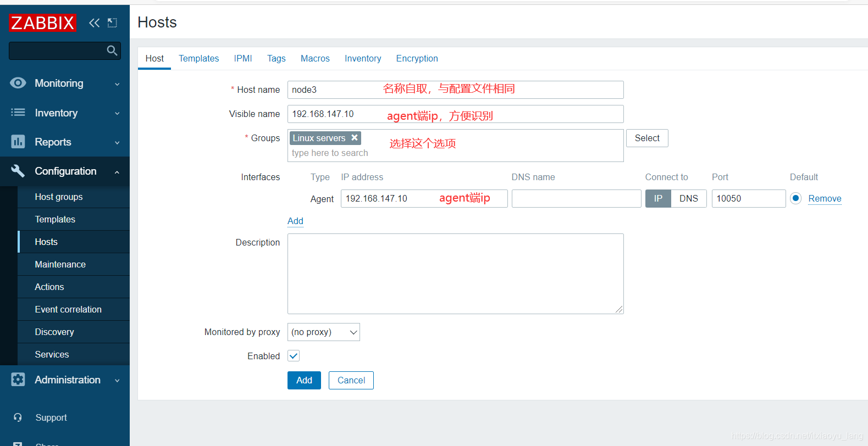Open Event correlation in sidebar
Viewport: 868px width, 446px height.
click(74, 309)
